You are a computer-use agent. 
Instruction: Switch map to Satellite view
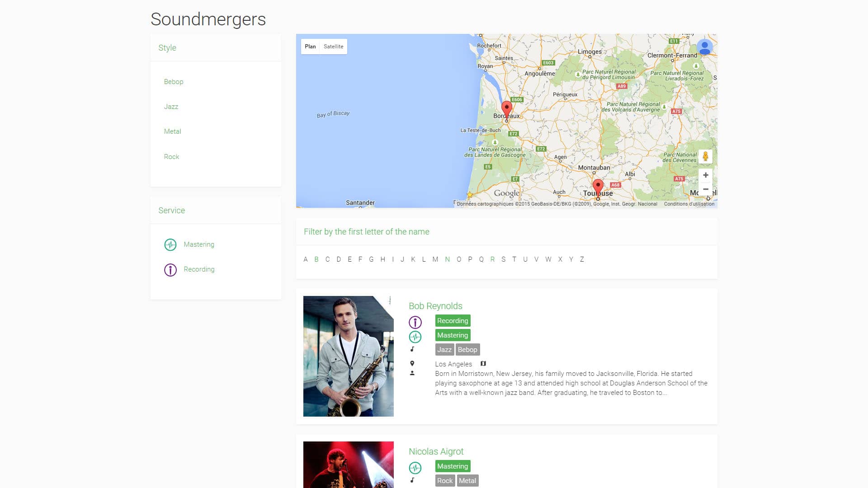click(333, 47)
